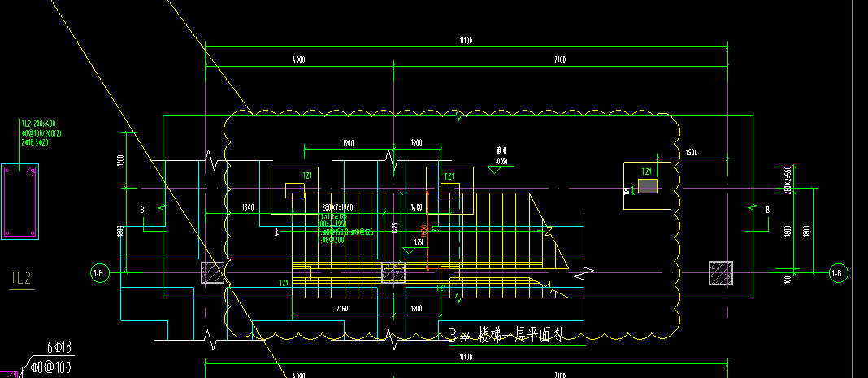Click the top 4000 dimension text
Image resolution: width=868 pixels, height=378 pixels.
point(299,60)
